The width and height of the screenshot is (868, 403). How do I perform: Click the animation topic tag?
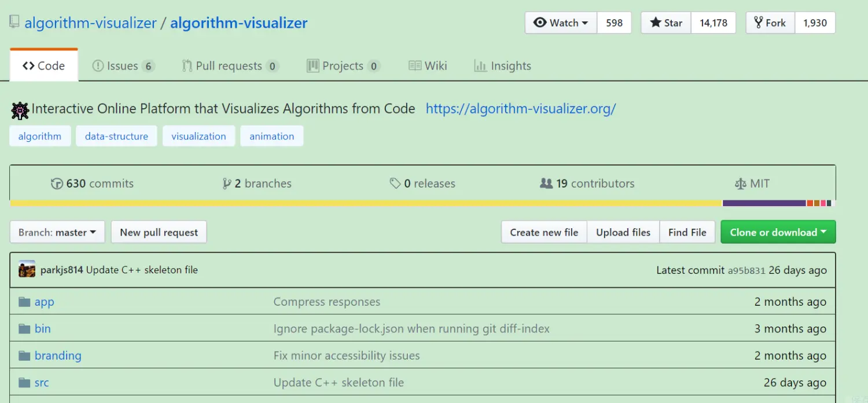click(x=272, y=136)
